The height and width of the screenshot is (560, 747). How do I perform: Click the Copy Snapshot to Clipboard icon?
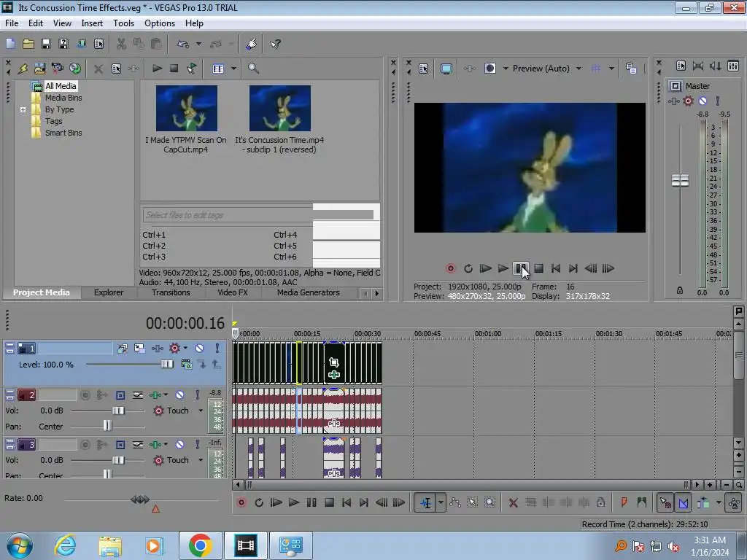[631, 69]
